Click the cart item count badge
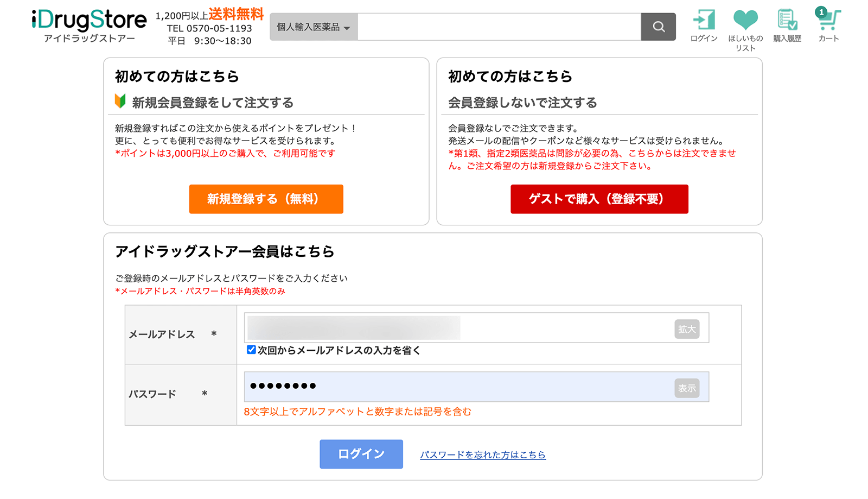868x499 pixels. (x=821, y=12)
